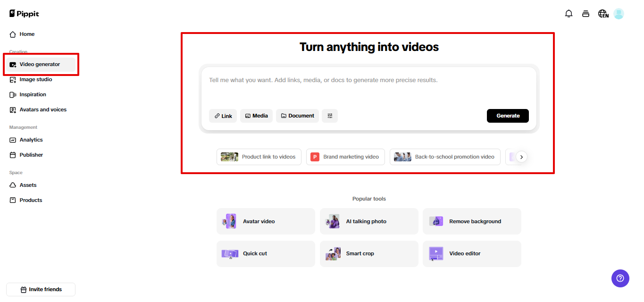
Task: Open notifications via the bell icon
Action: 569,13
